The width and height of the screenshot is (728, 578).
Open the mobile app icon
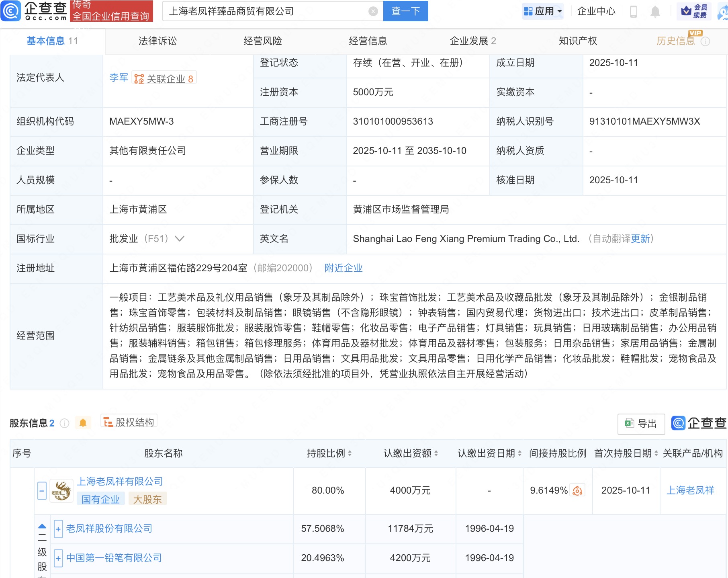pos(633,11)
